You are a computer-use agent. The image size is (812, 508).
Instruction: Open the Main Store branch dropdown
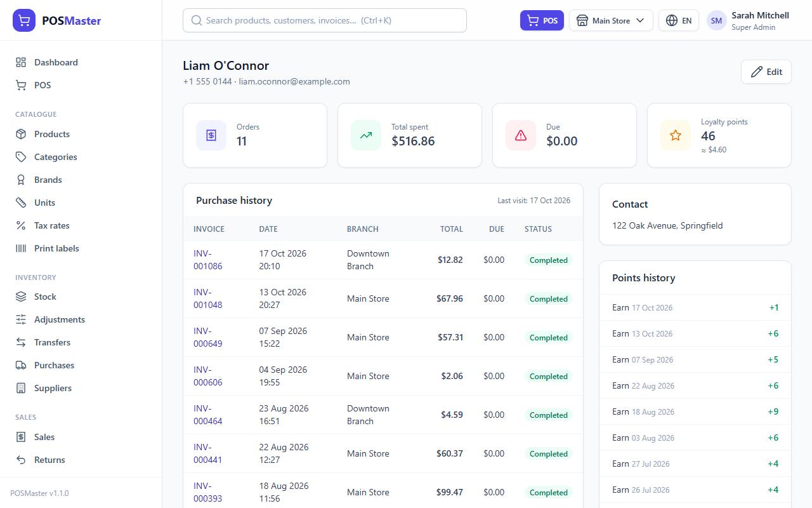611,20
